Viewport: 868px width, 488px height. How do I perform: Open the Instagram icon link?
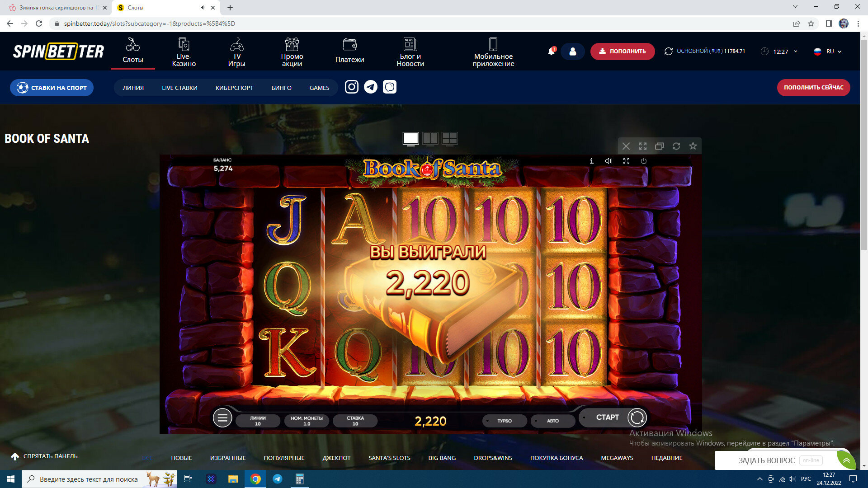point(351,87)
